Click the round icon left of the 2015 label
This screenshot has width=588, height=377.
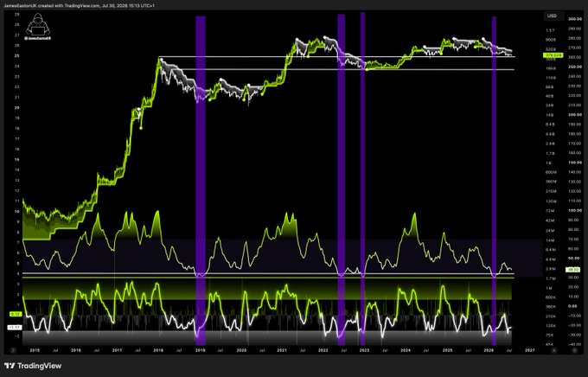tap(13, 350)
